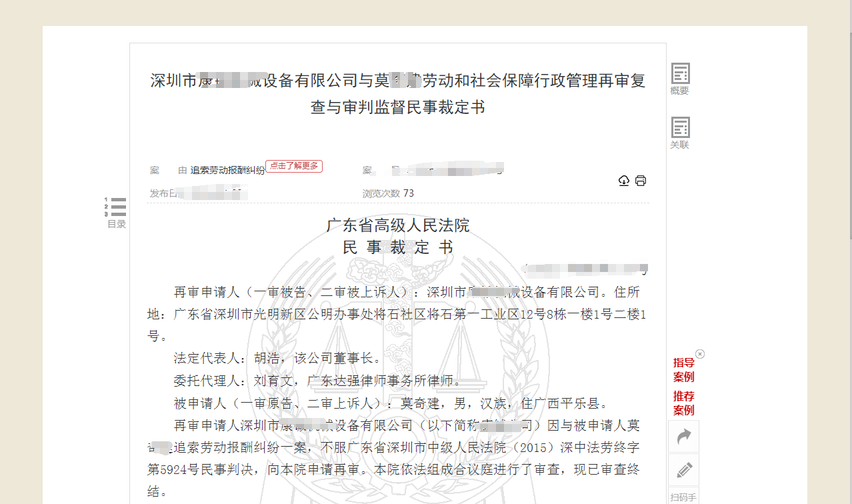
Task: Click the line 委托代理人：刘育文
Action: tap(317, 381)
